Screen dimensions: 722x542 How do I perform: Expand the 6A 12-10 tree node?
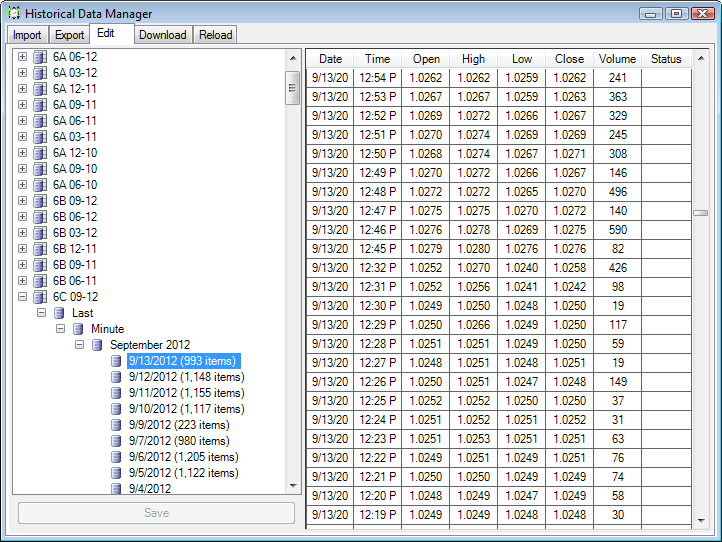point(22,153)
